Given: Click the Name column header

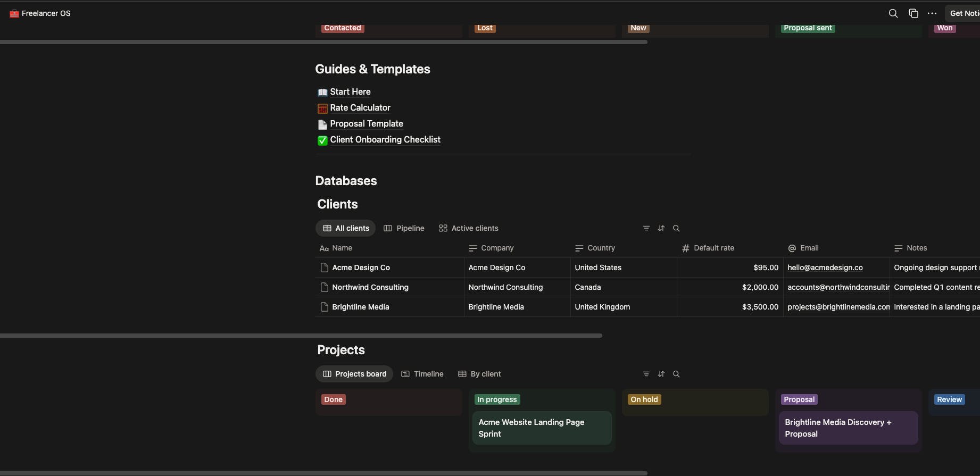Looking at the screenshot, I should click(389, 248).
